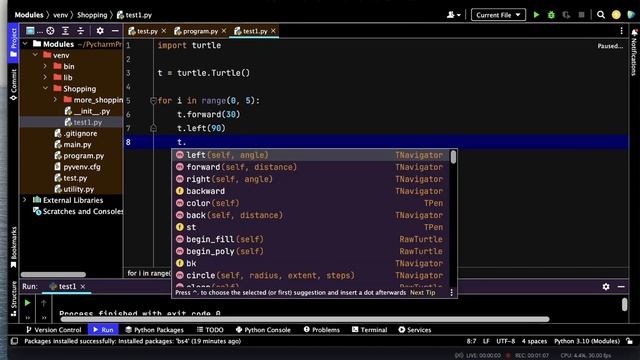Choose color(self) completion suggestion
The image size is (640, 360).
(310, 203)
